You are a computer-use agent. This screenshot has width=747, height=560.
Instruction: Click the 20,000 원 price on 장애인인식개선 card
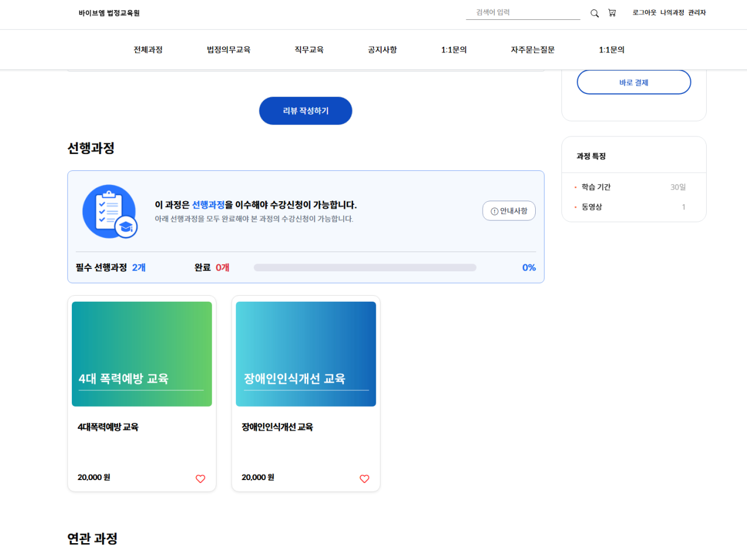[258, 477]
